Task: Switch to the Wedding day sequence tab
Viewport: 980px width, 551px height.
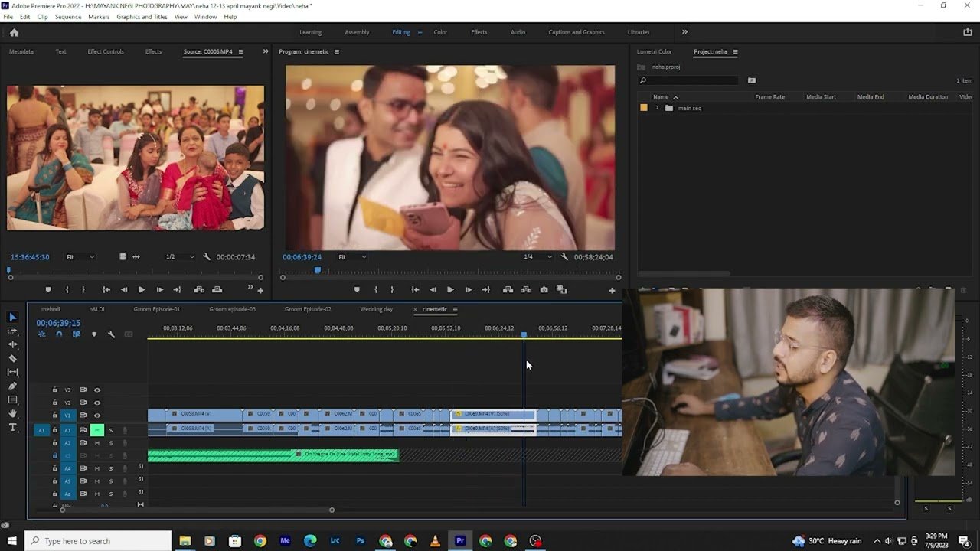Action: 376,309
